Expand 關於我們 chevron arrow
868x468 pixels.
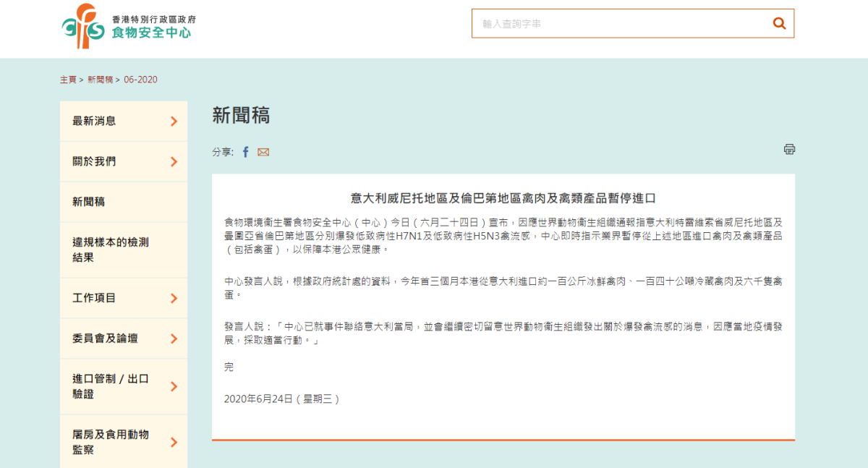[x=174, y=162]
